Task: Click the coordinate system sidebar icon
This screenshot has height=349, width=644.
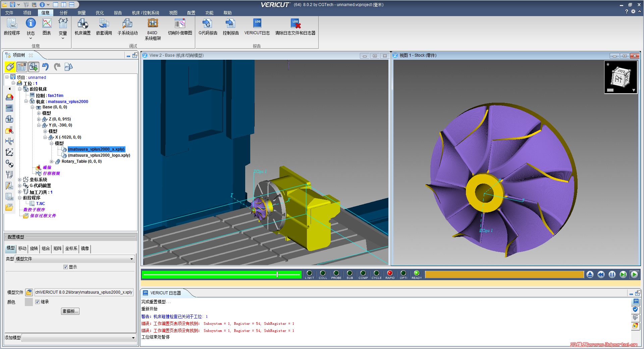Action: (x=9, y=152)
